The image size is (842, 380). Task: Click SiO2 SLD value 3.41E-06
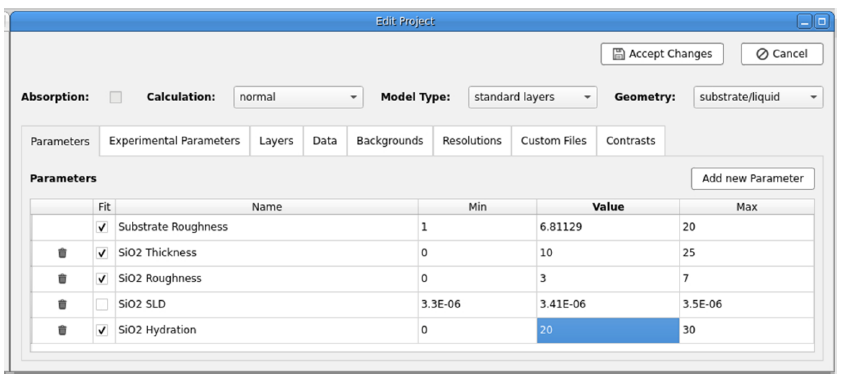pos(608,304)
